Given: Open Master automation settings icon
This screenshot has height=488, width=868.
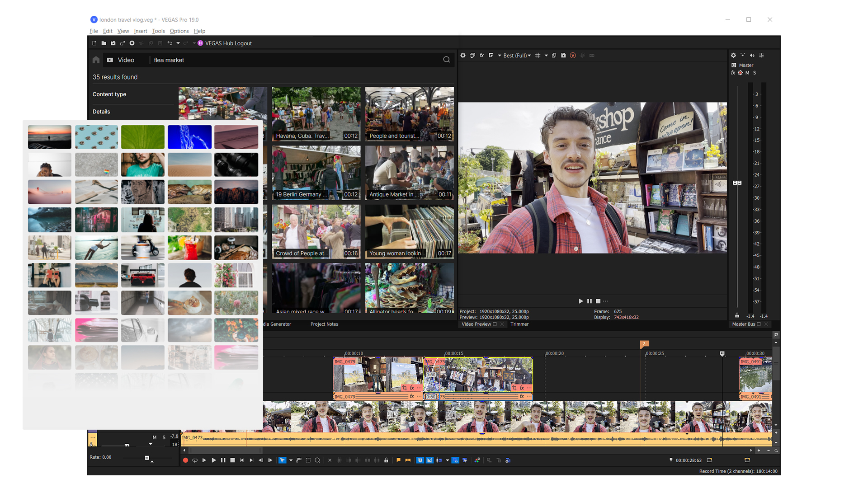Looking at the screenshot, I should (741, 73).
